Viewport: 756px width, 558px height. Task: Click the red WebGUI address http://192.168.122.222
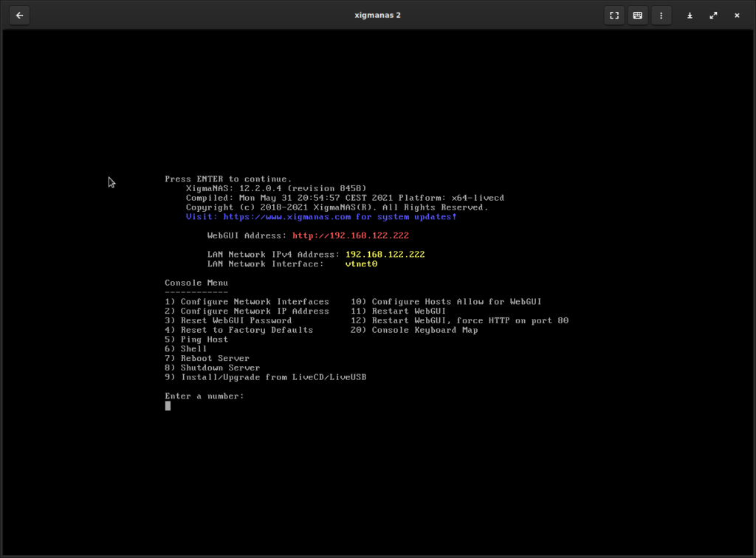pos(351,235)
